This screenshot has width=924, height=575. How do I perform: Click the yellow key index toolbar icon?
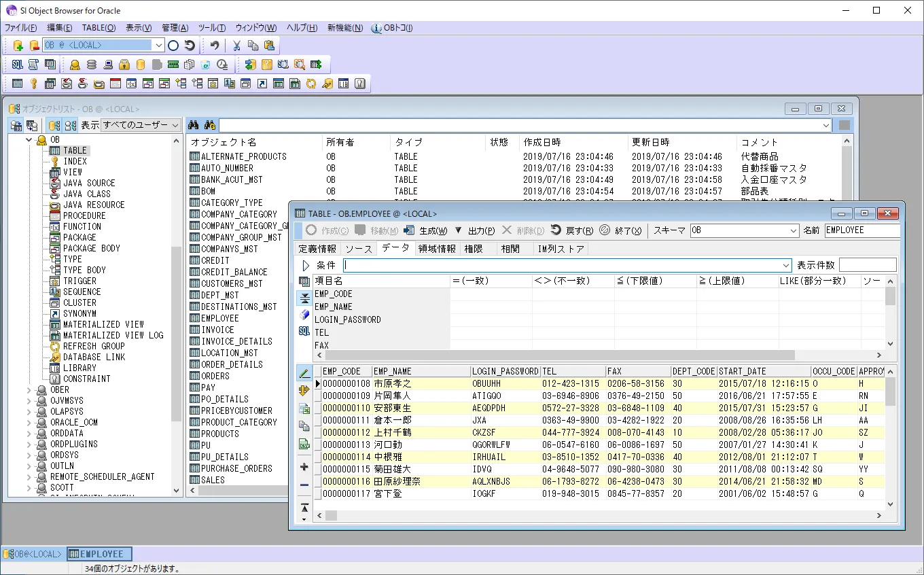[33, 84]
